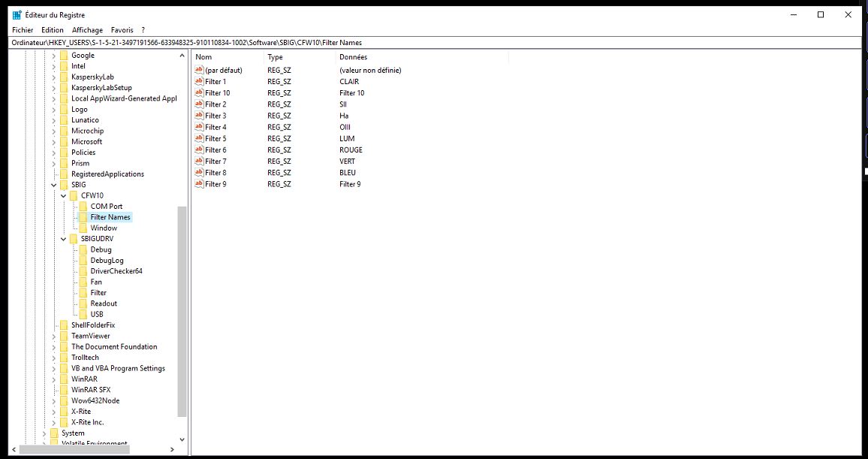Collapse the CFW10 key node
Viewport: 868px width, 459px height.
pos(64,195)
